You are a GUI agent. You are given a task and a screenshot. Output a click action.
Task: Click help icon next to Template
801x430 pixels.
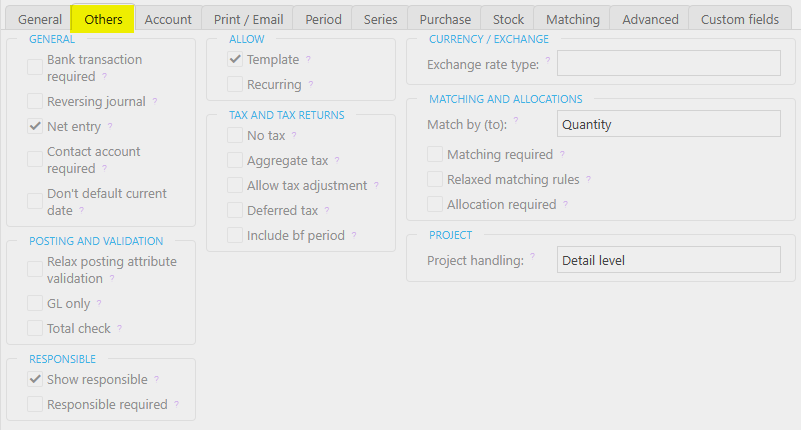click(308, 60)
